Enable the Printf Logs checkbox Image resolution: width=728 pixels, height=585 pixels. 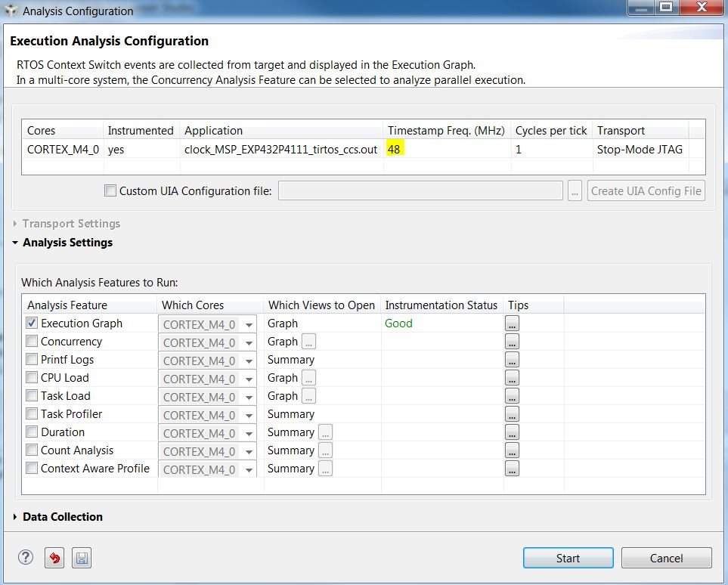(x=32, y=359)
